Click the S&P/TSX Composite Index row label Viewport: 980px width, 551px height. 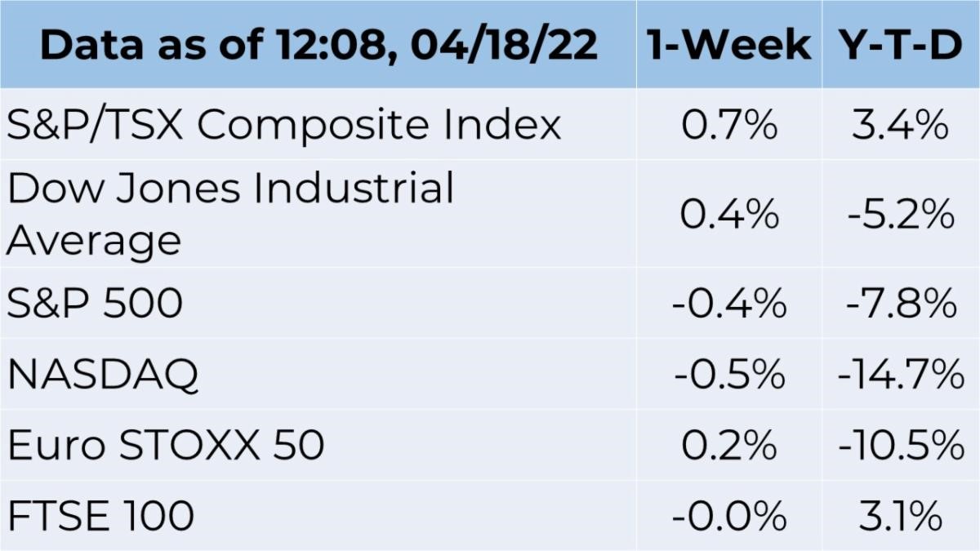(284, 126)
